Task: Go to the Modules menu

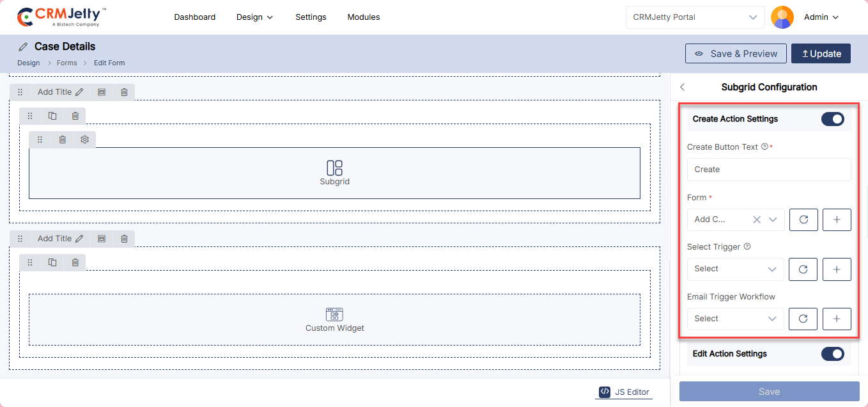Action: click(x=363, y=17)
